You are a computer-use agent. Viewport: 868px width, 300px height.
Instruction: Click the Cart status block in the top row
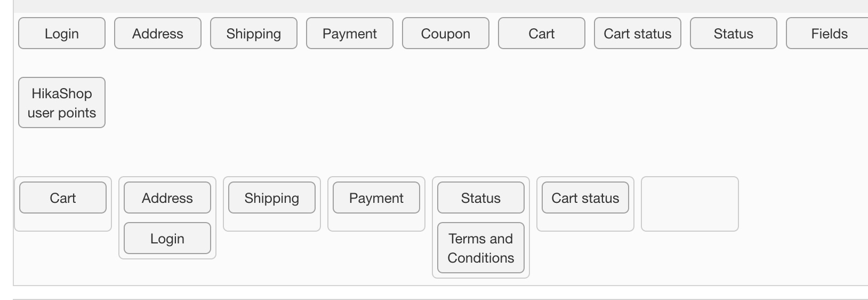(638, 34)
